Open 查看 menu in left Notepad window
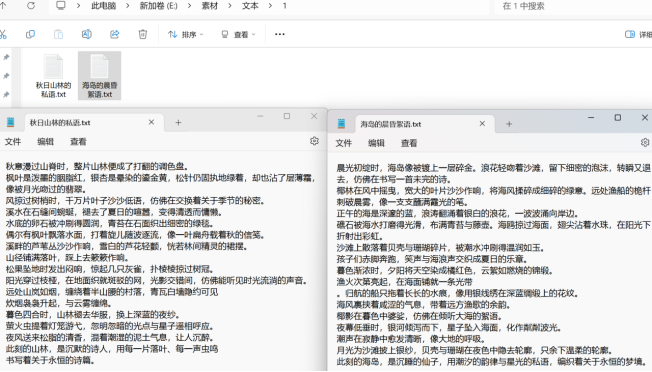Image resolution: width=652 pixels, height=372 pixels. 78,142
